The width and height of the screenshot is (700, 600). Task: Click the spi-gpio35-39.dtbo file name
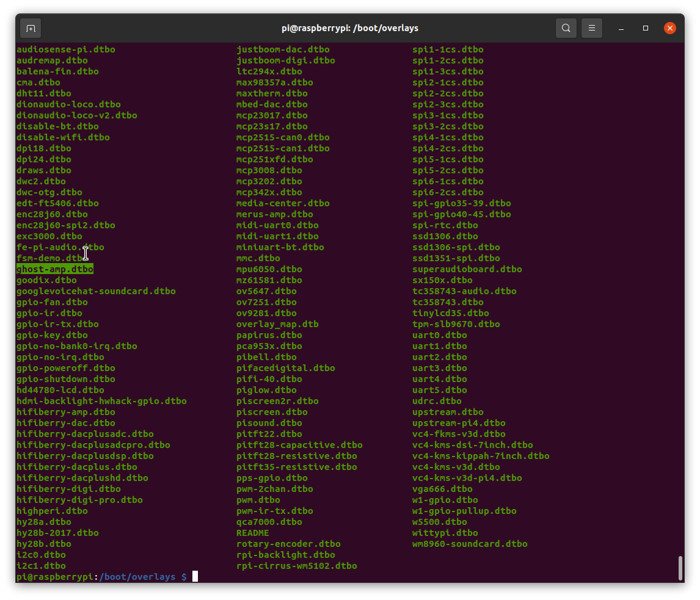(x=462, y=203)
